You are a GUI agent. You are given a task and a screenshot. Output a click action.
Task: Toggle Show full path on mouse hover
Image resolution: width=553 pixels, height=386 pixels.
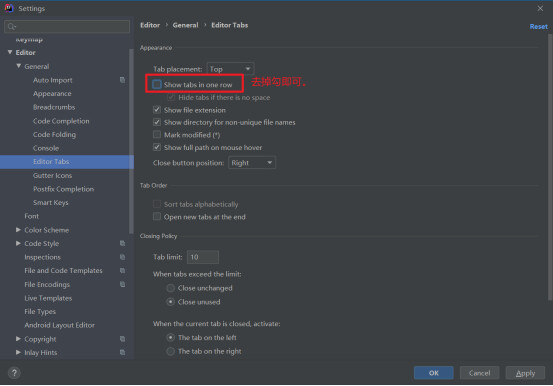coord(157,147)
